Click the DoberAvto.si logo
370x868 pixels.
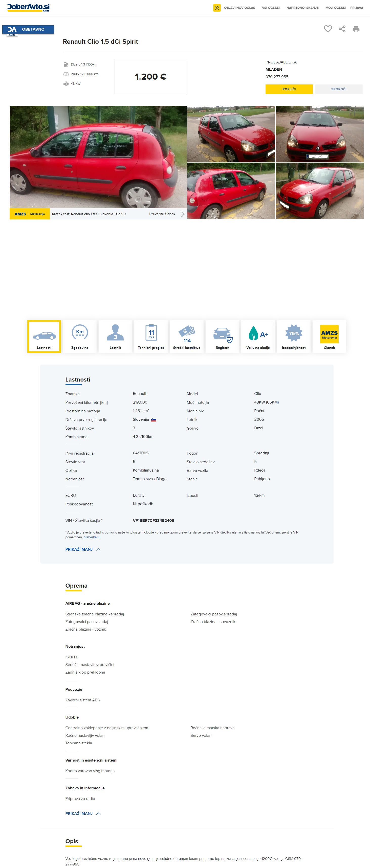pyautogui.click(x=28, y=7)
